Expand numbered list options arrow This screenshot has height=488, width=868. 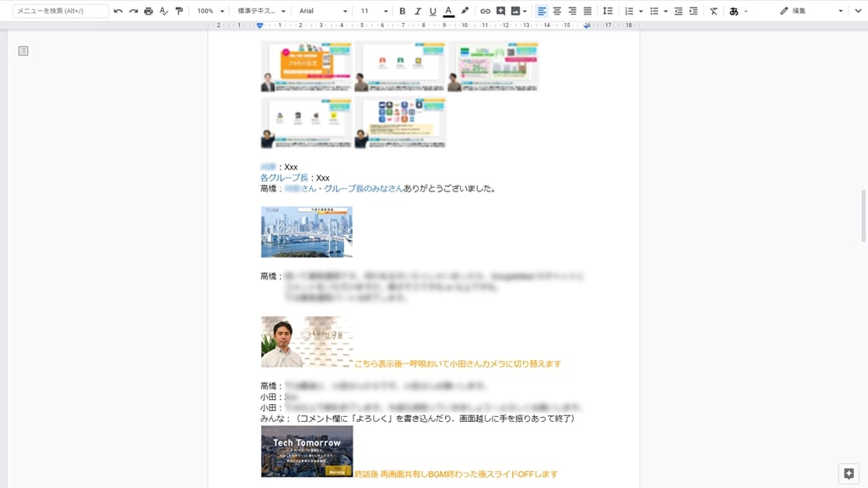coord(641,11)
